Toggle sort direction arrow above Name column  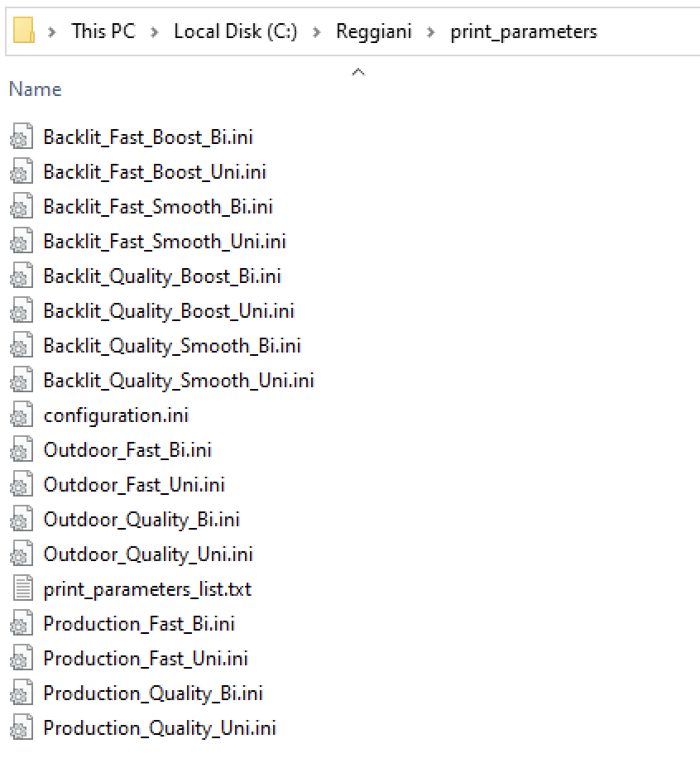point(358,73)
